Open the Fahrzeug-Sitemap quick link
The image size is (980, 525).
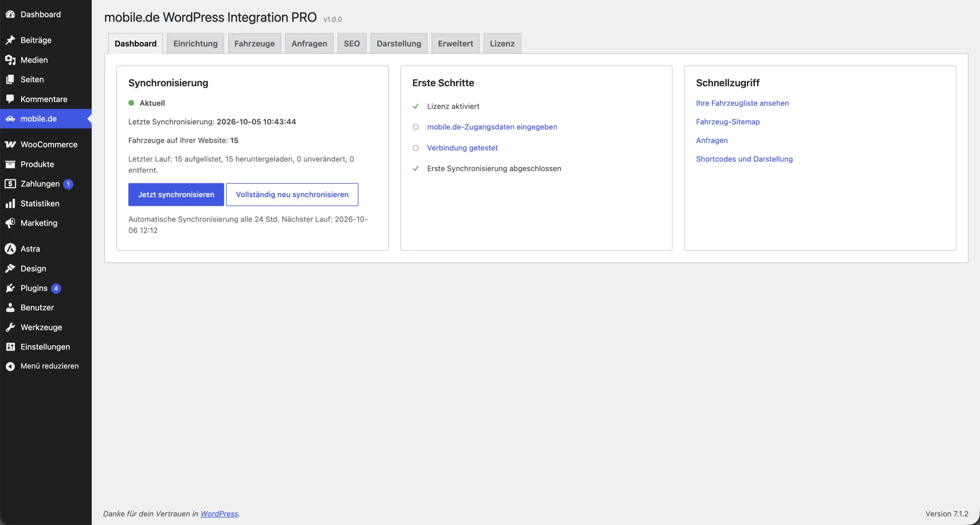(728, 122)
